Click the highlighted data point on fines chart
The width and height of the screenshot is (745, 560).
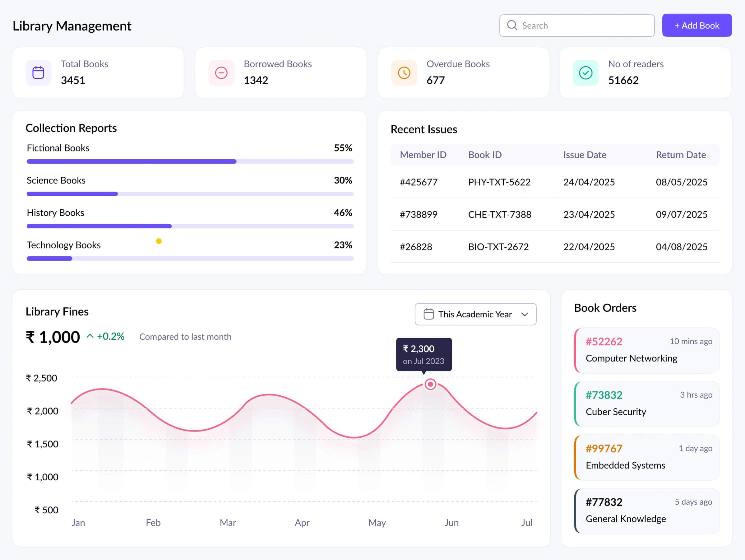(x=430, y=384)
